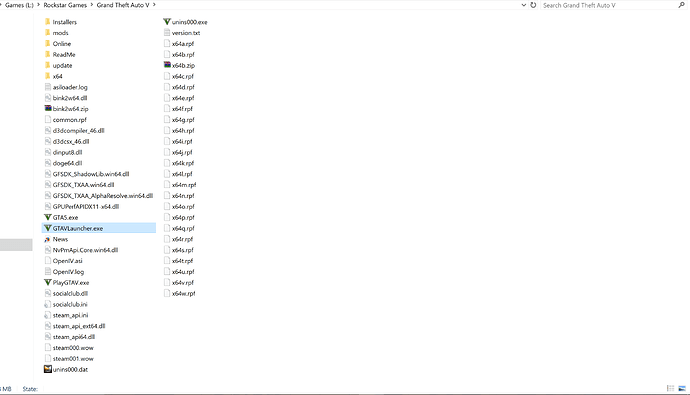Screen dimensions: 690x395
Task: Click the version.txt document icon
Action: [x=167, y=33]
